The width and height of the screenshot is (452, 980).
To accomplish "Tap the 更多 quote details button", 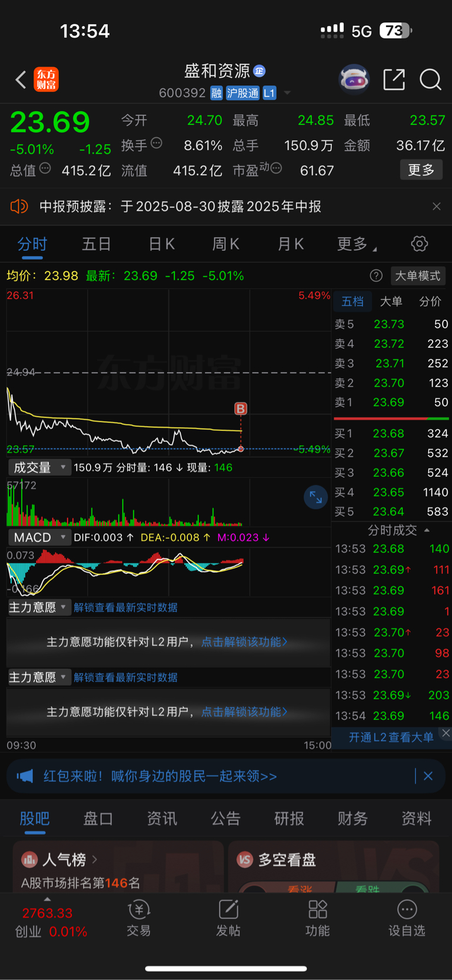I will tap(421, 170).
